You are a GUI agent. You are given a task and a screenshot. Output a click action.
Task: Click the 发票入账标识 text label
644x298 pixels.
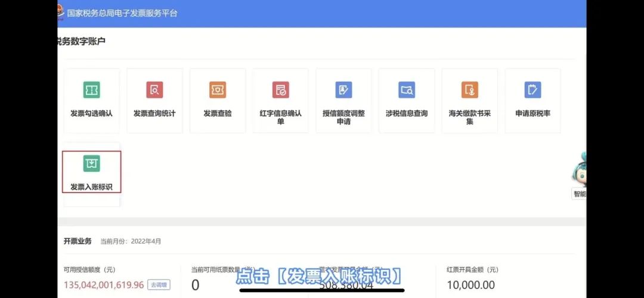point(91,187)
